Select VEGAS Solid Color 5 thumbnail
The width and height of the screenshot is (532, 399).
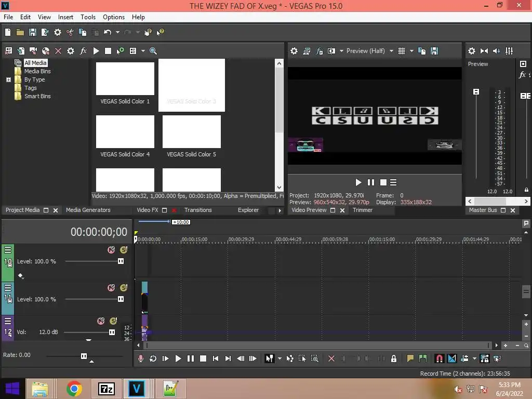[x=191, y=131]
